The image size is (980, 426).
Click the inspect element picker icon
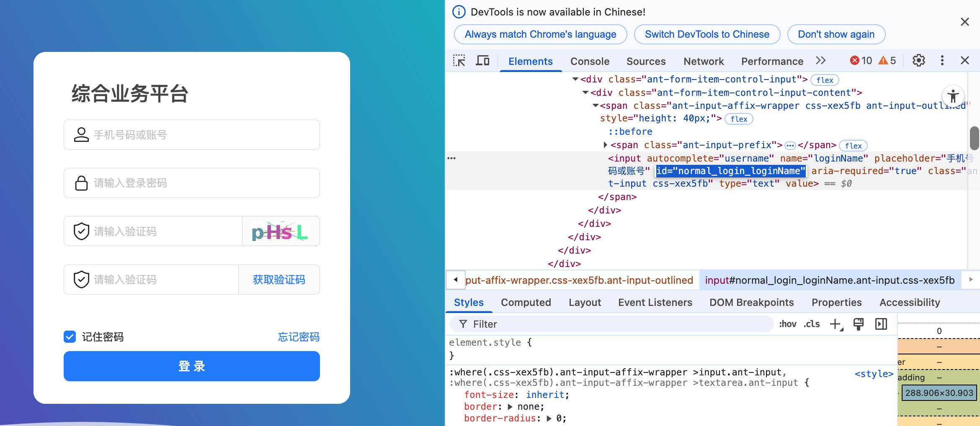(x=459, y=61)
